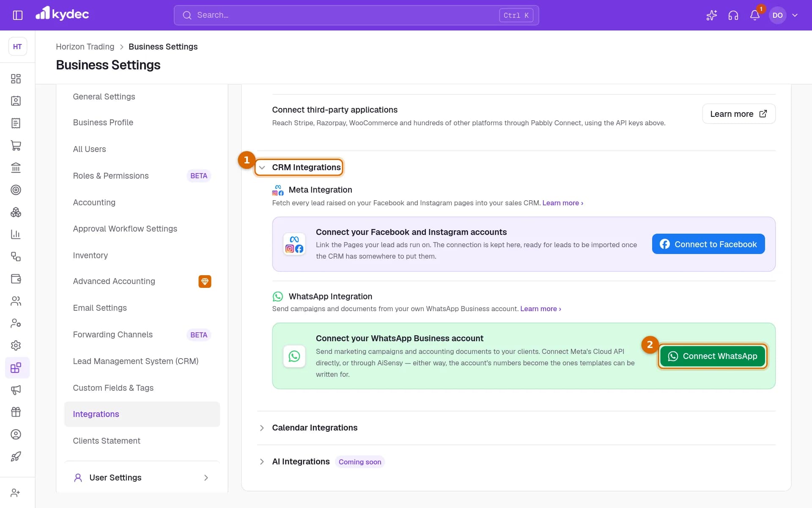The image size is (812, 508).
Task: Open the target goals sidebar icon
Action: (x=16, y=190)
